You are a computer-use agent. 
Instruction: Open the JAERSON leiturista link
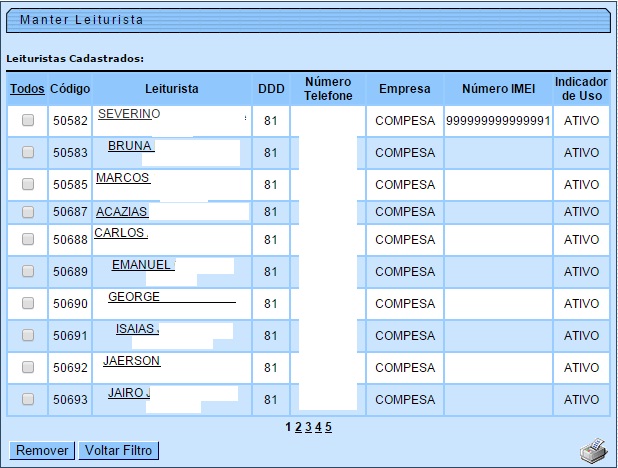pyautogui.click(x=131, y=361)
